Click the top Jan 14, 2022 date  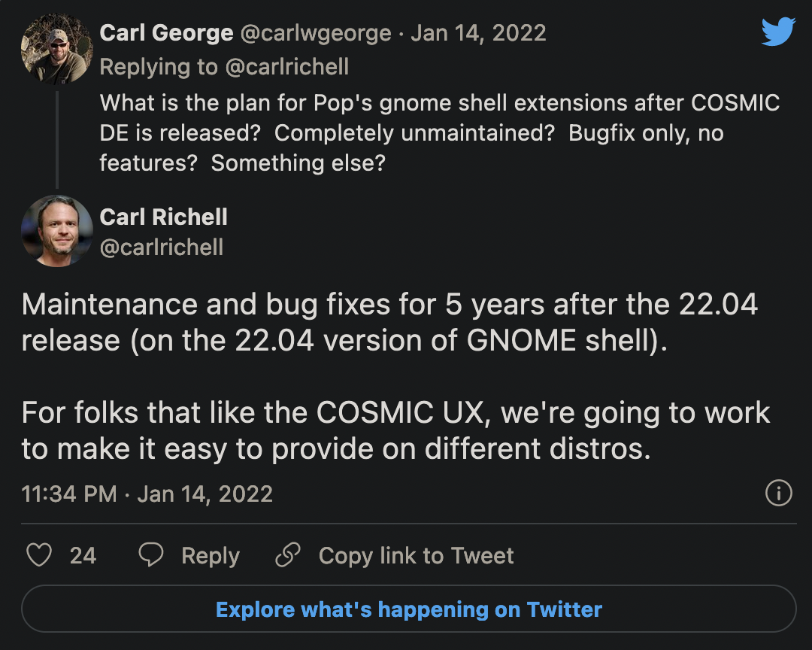478,33
